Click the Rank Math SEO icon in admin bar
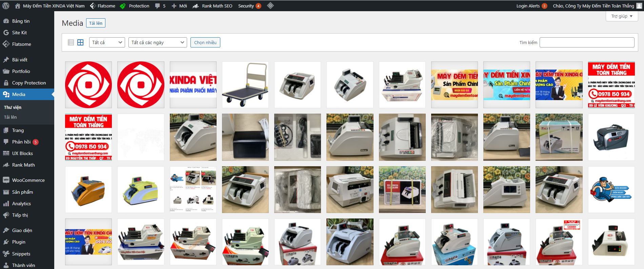This screenshot has height=269, width=644. [196, 6]
